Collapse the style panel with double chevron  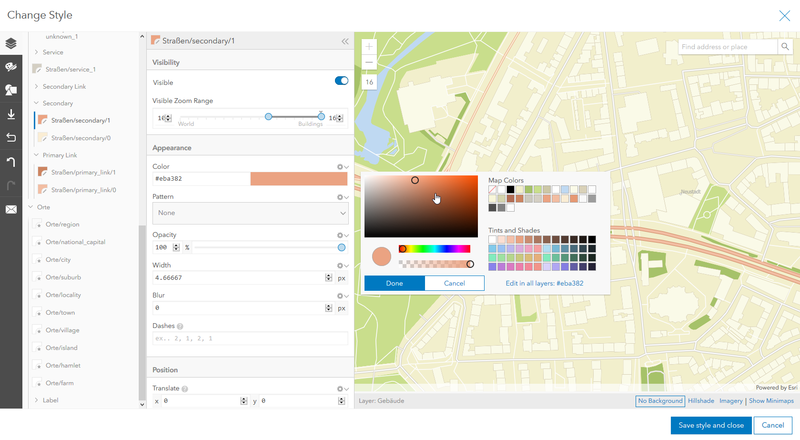(x=345, y=41)
